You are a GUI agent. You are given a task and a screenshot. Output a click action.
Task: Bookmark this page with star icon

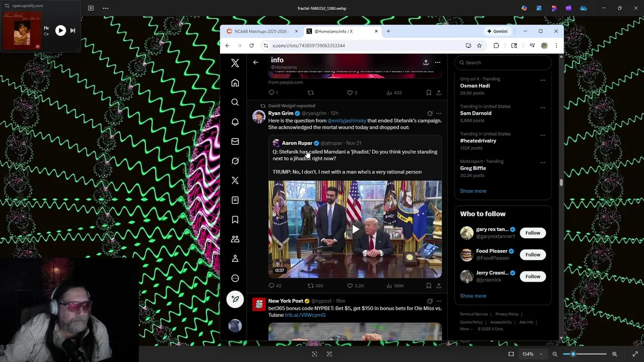[x=479, y=46]
